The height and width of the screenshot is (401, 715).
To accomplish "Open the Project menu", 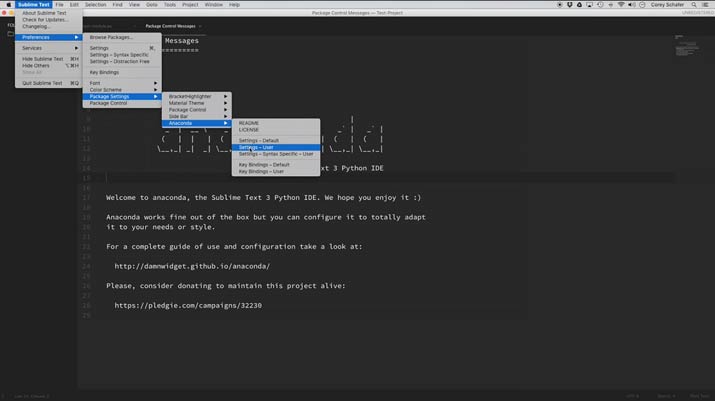I will coord(190,5).
